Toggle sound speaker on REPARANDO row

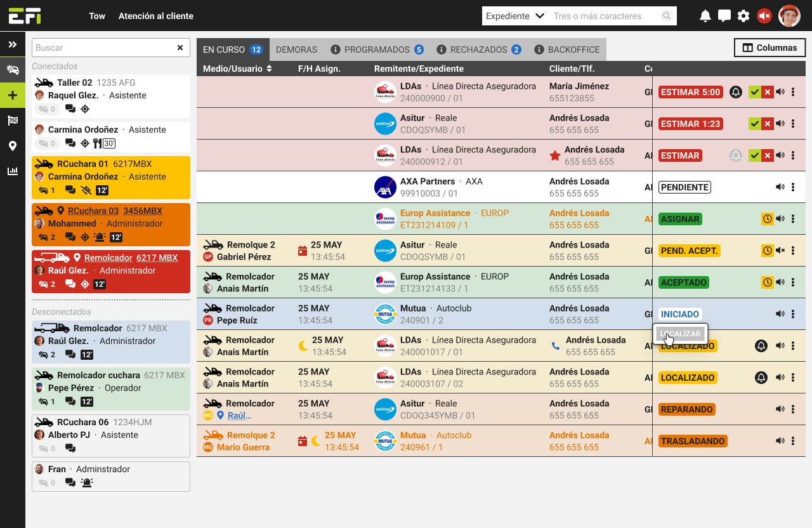click(x=780, y=409)
